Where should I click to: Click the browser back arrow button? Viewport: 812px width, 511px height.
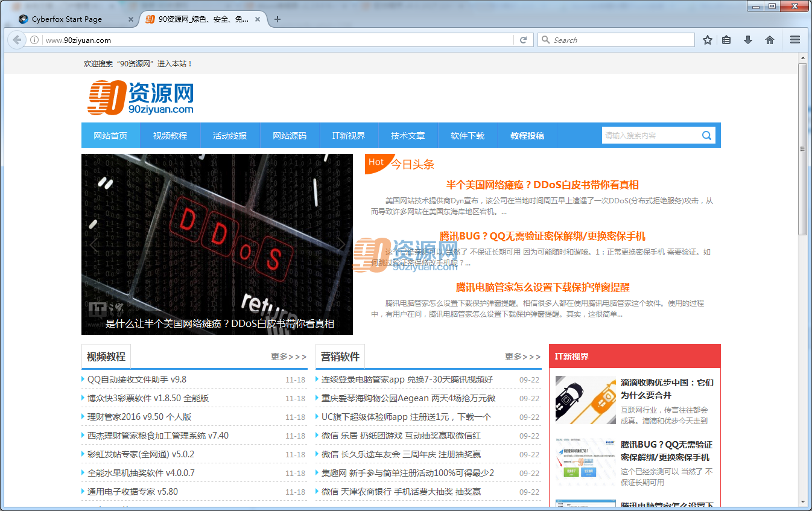(x=17, y=40)
